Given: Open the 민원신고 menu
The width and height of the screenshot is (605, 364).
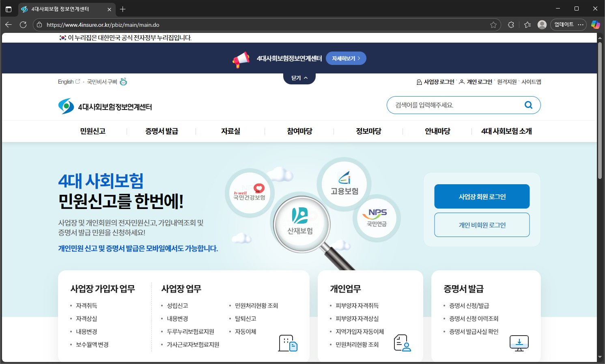Looking at the screenshot, I should pos(93,131).
